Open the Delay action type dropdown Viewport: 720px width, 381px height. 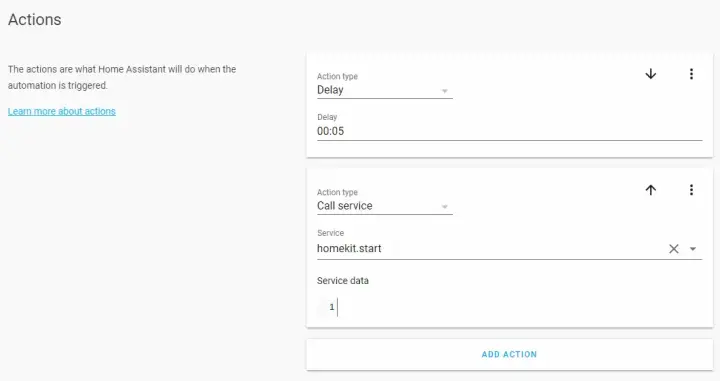(384, 90)
